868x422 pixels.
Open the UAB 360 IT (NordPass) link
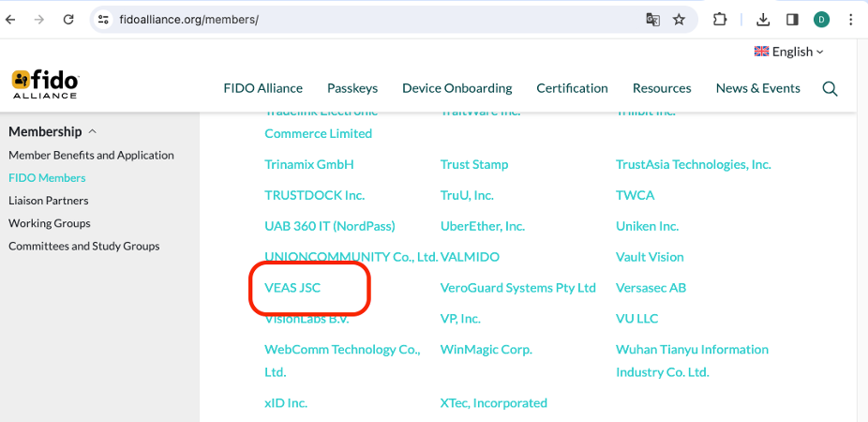[330, 226]
